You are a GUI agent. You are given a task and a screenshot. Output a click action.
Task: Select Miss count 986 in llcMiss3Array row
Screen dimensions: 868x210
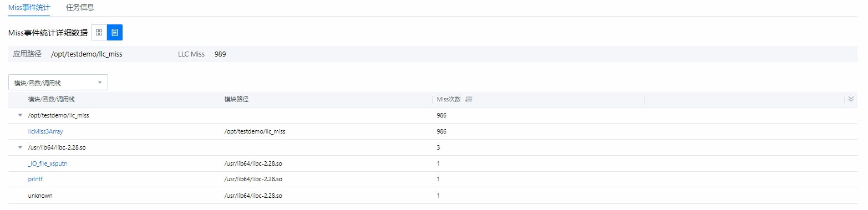(x=441, y=132)
